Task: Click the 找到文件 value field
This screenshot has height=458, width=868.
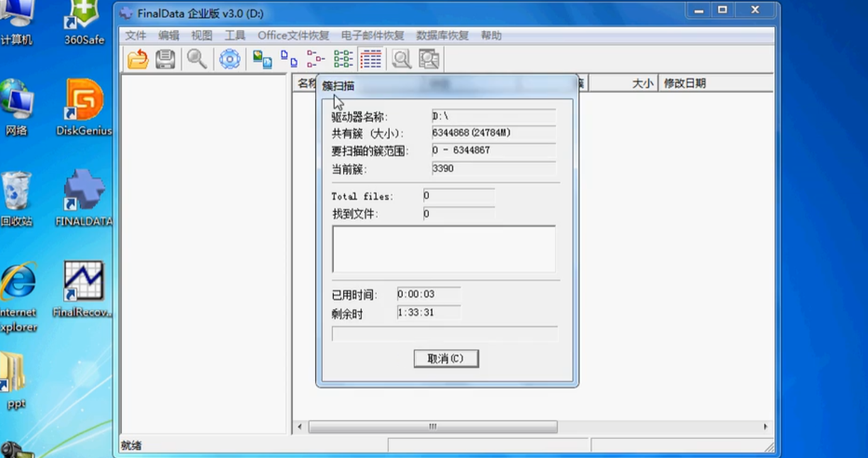Action: click(458, 213)
